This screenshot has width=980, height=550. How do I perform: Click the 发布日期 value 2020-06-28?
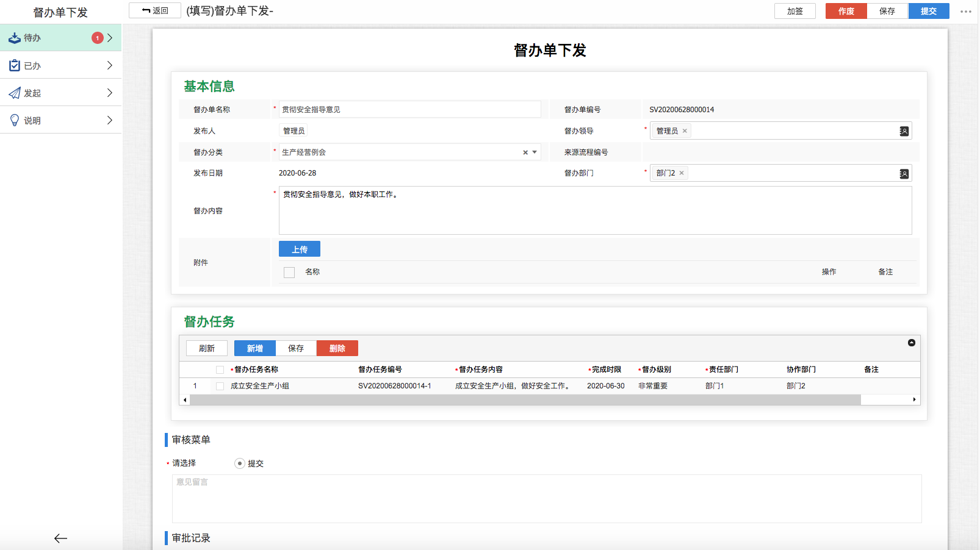[298, 173]
